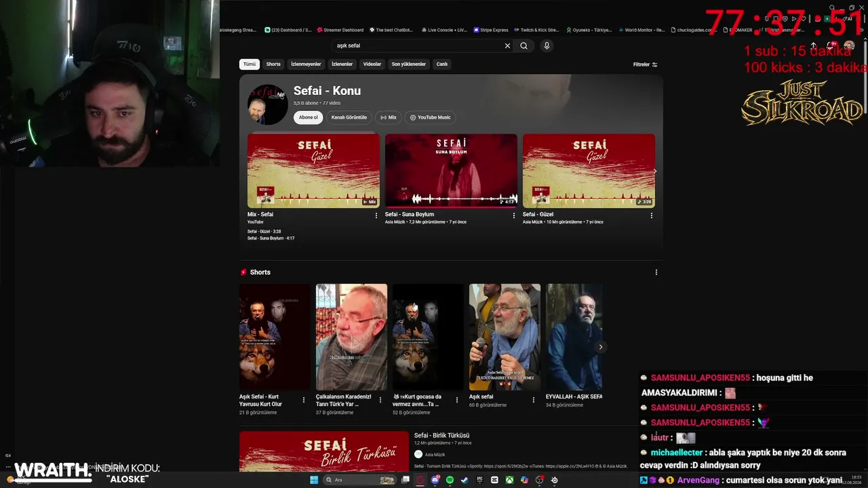Click the Abone ol subscribe button

pos(309,117)
